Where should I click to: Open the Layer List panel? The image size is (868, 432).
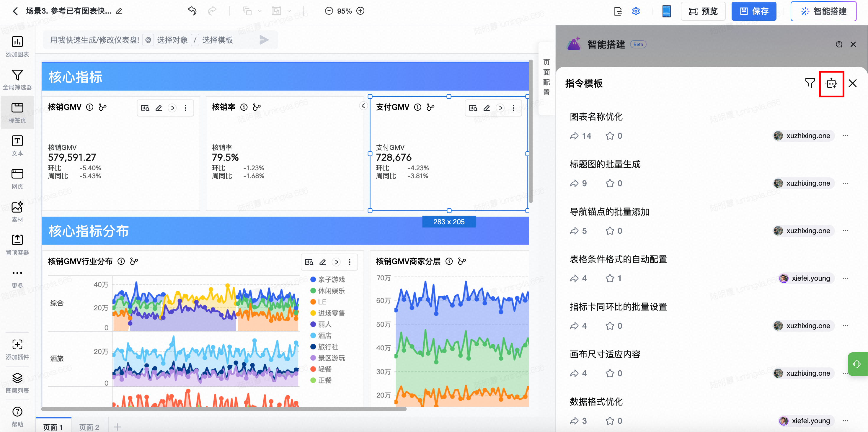pos(17,382)
